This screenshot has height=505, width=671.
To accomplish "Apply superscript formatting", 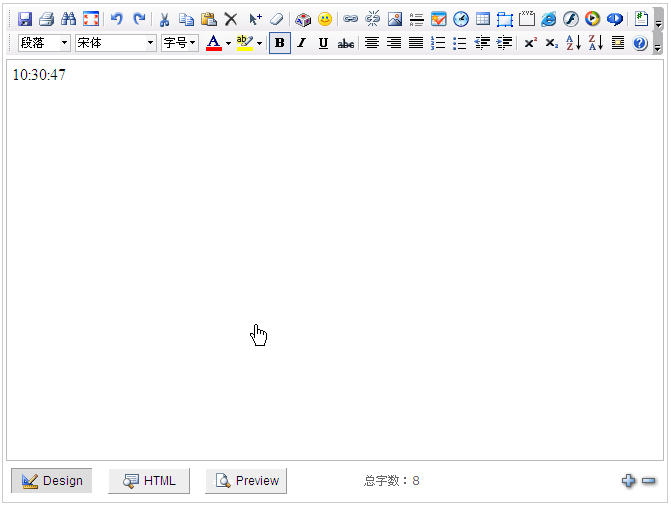I will tap(531, 43).
